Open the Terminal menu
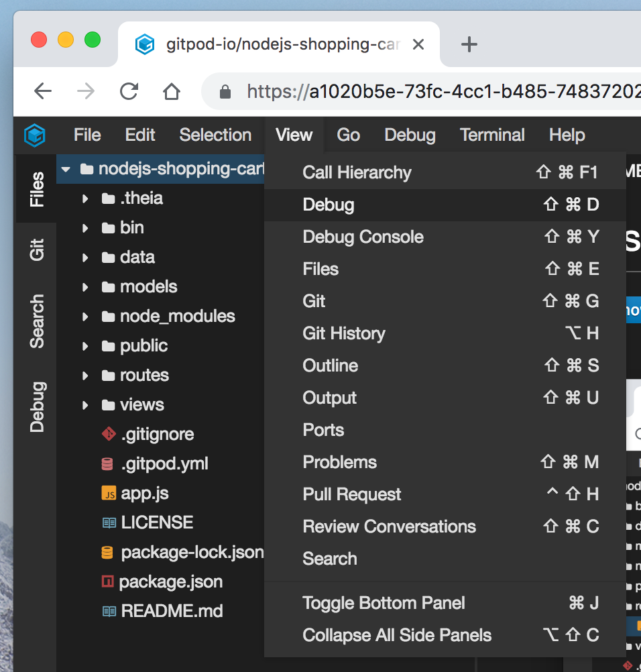This screenshot has height=672, width=641. pyautogui.click(x=491, y=135)
